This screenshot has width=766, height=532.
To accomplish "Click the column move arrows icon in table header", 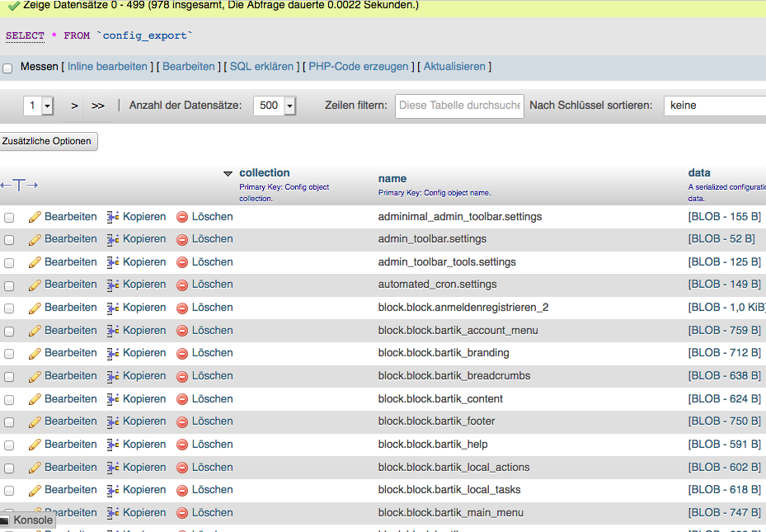I will (20, 186).
